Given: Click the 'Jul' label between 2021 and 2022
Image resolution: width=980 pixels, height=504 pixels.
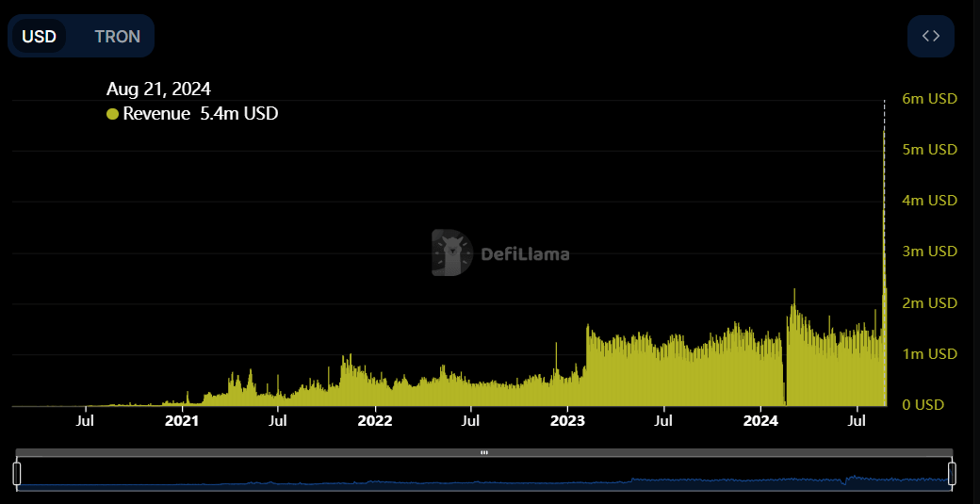Looking at the screenshot, I should (x=278, y=421).
